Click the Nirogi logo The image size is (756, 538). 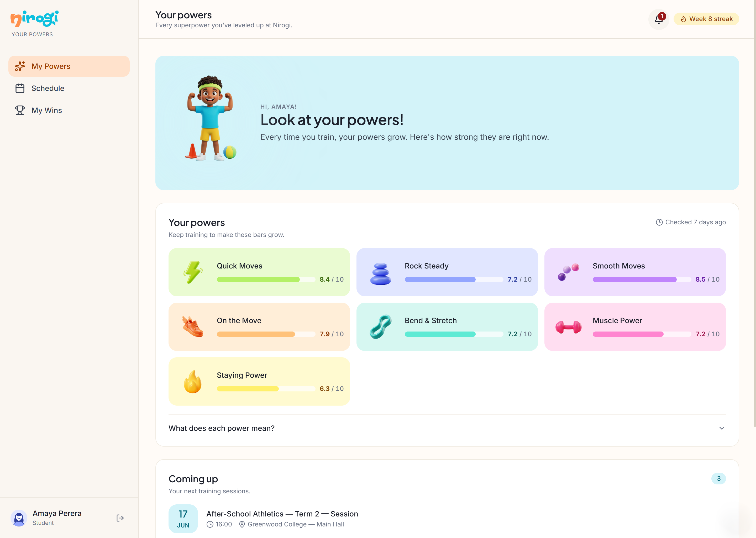pos(34,19)
